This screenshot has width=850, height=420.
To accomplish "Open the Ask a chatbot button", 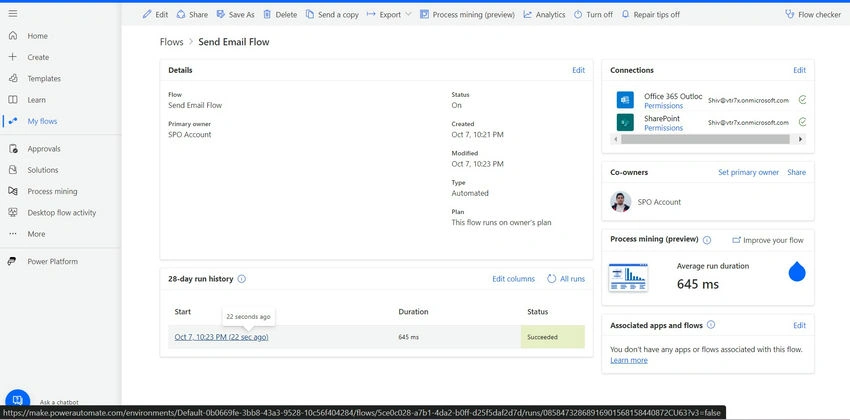I will point(17,401).
